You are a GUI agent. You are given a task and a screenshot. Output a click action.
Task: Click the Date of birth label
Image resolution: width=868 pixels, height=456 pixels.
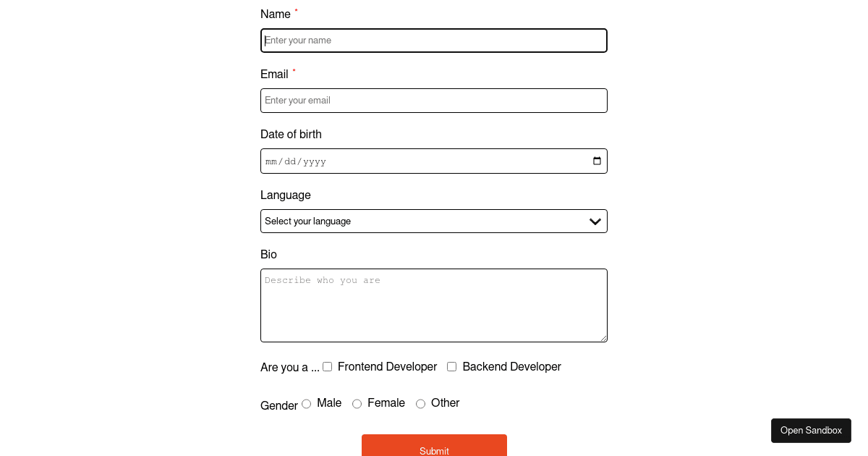tap(291, 135)
